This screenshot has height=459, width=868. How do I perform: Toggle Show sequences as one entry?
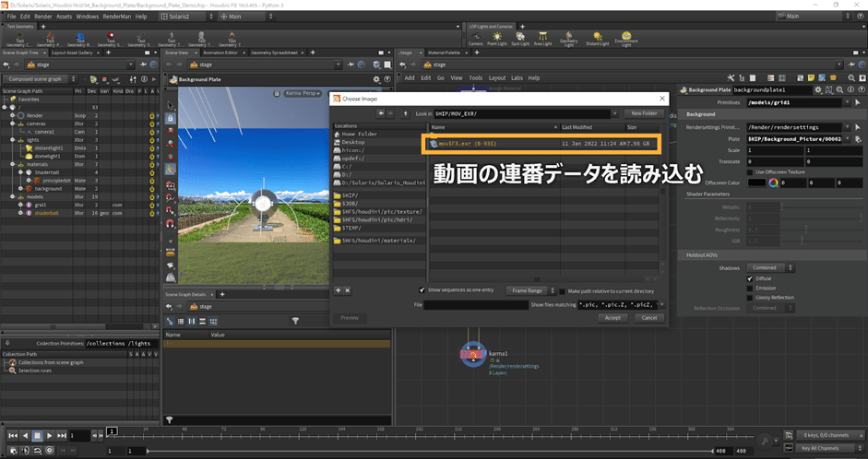tap(422, 290)
